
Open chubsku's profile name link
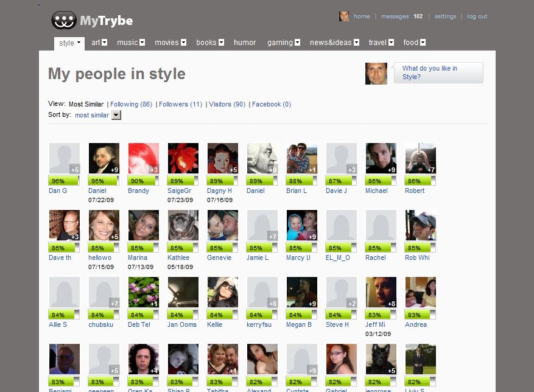(101, 324)
